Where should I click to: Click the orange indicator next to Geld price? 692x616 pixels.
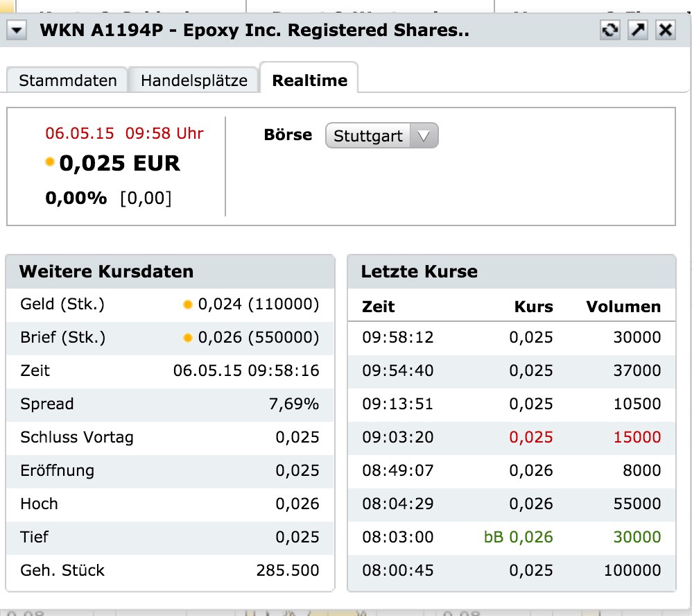(x=188, y=305)
